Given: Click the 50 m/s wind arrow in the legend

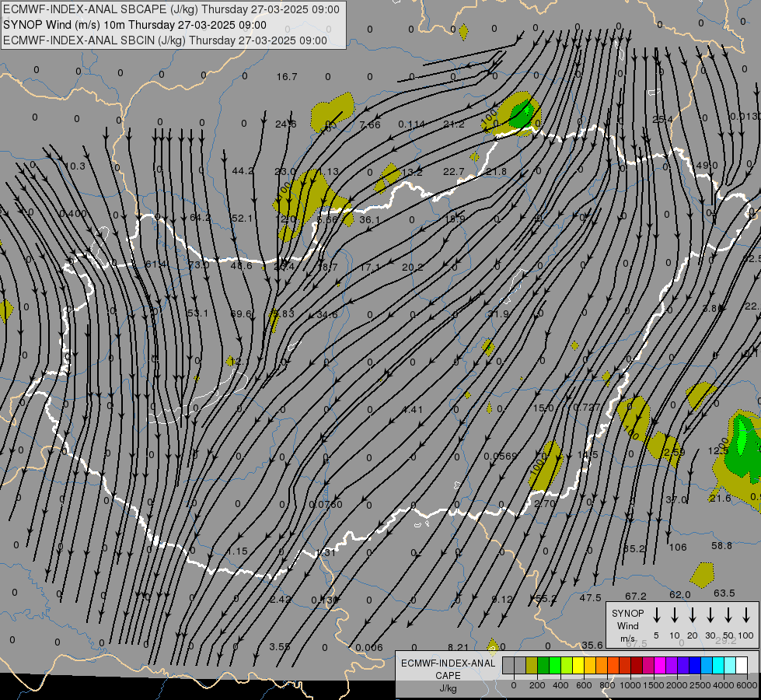Looking at the screenshot, I should [728, 615].
